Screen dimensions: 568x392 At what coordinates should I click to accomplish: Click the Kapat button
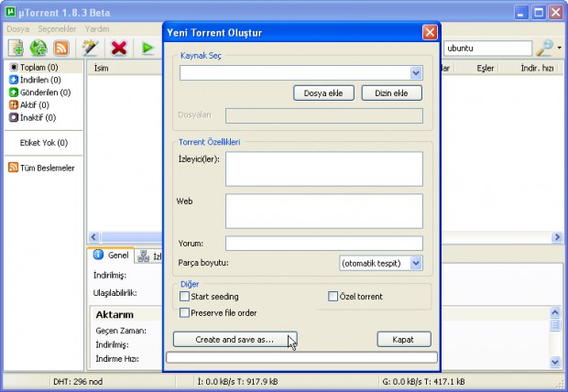point(404,340)
